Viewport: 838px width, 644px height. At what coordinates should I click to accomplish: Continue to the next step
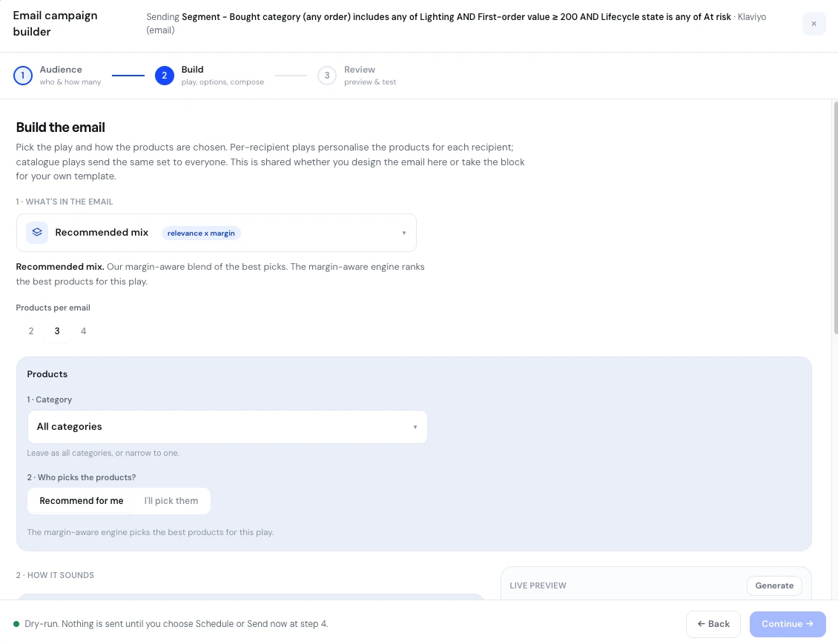click(x=788, y=624)
